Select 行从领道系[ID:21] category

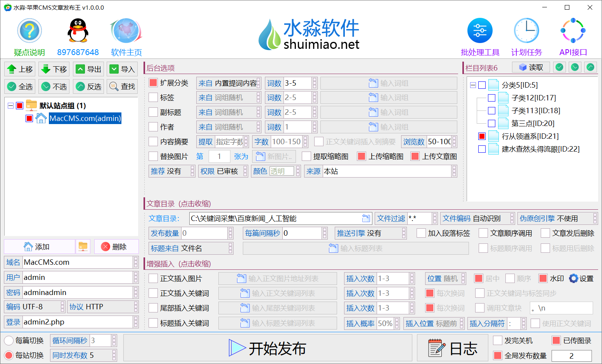coord(530,136)
